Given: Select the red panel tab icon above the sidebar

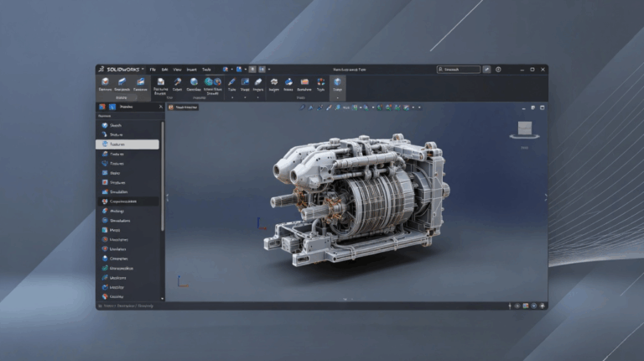Looking at the screenshot, I should pos(101,107).
